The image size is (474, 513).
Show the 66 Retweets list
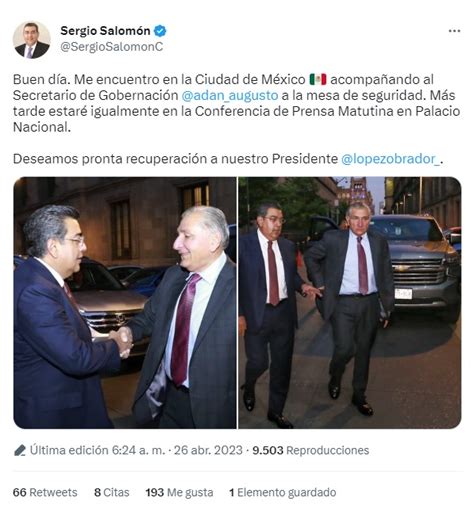45,492
